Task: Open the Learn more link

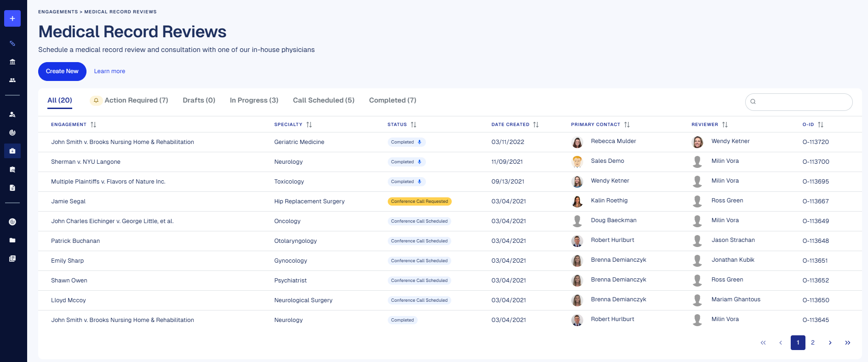Action: [x=109, y=71]
